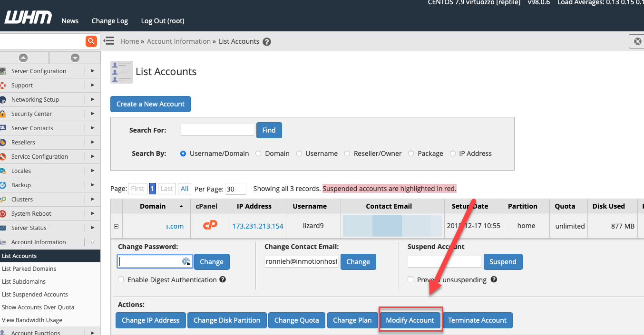Viewport: 644px width, 335px height.
Task: Click the orange cPanel logo icon
Action: [210, 225]
